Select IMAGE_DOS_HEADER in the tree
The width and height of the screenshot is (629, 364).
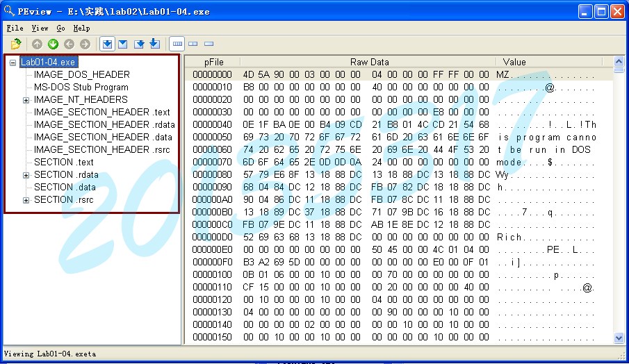click(x=81, y=74)
